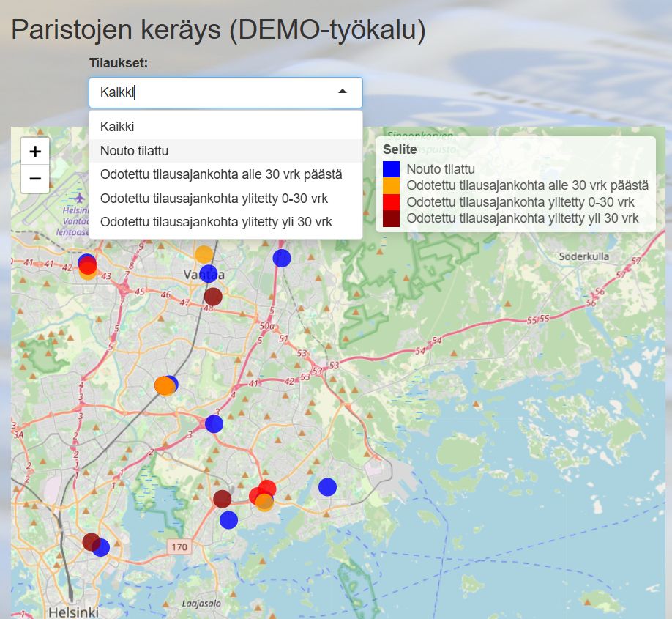Click the orange legend color swatch
Screen dimensions: 672x619
[x=392, y=185]
